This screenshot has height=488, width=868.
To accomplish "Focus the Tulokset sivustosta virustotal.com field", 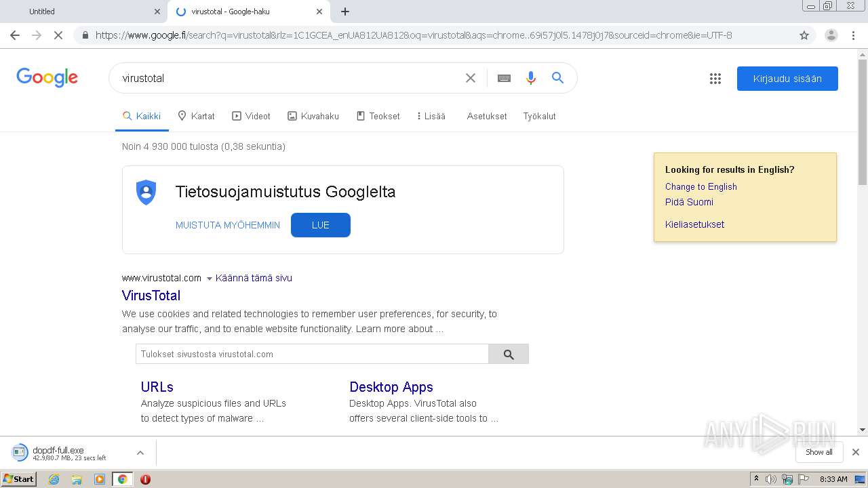I will (312, 354).
